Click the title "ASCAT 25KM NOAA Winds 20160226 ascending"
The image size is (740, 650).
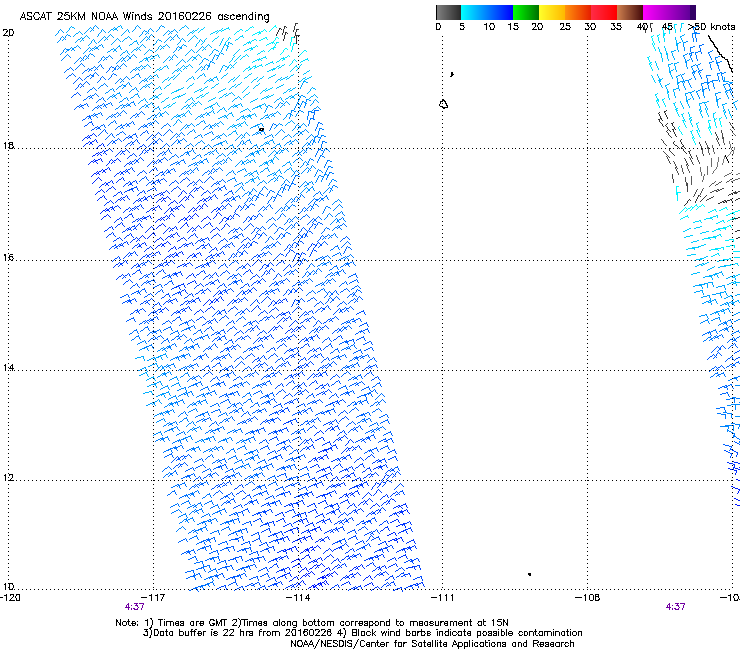144,17
